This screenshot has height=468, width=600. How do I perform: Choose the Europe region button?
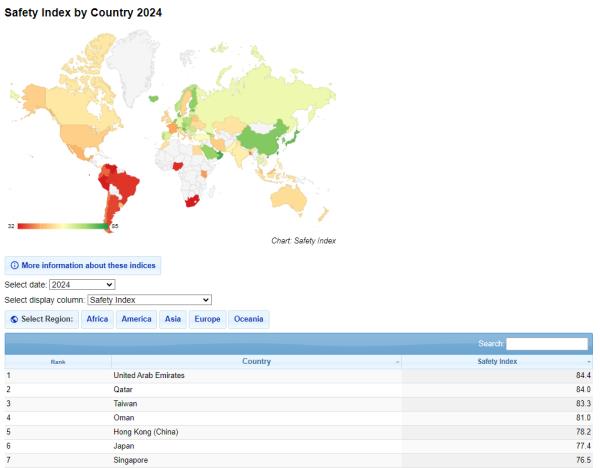click(x=207, y=319)
